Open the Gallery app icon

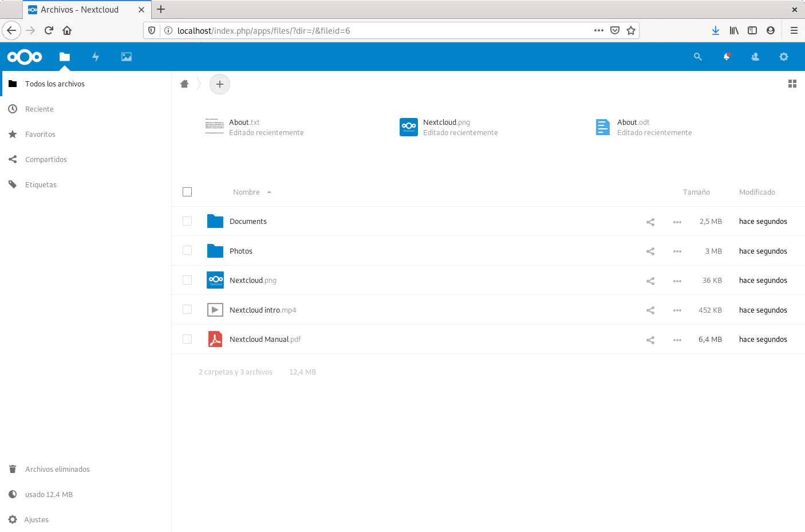point(127,57)
